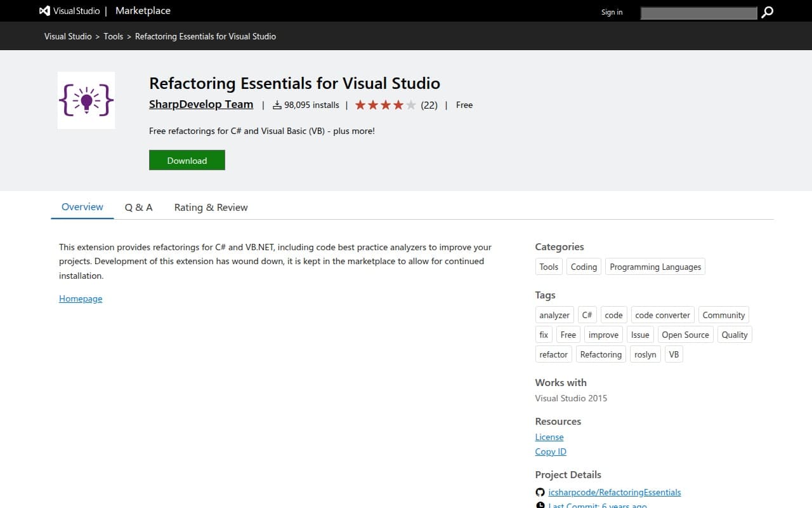Open the Homepage link
Screen dimensions: 812x508
pos(81,298)
